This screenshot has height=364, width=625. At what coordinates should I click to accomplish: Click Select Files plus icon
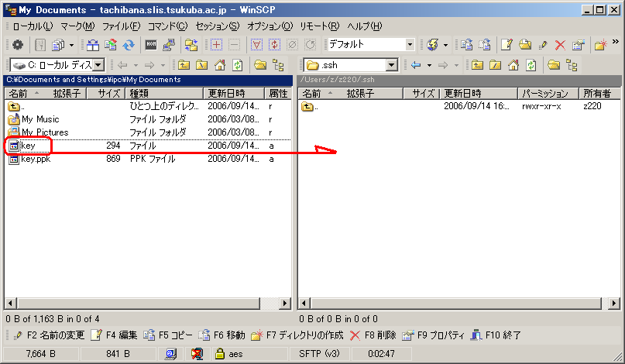click(x=216, y=45)
